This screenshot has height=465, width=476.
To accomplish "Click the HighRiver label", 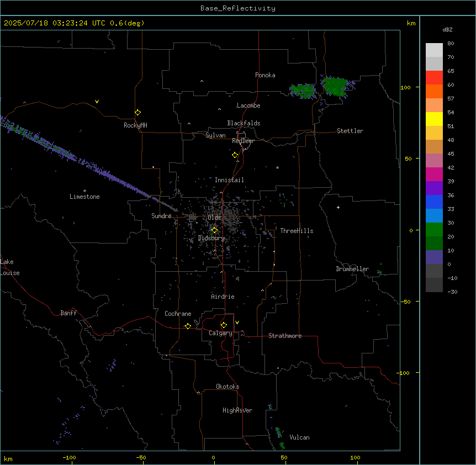I will click(x=237, y=410).
